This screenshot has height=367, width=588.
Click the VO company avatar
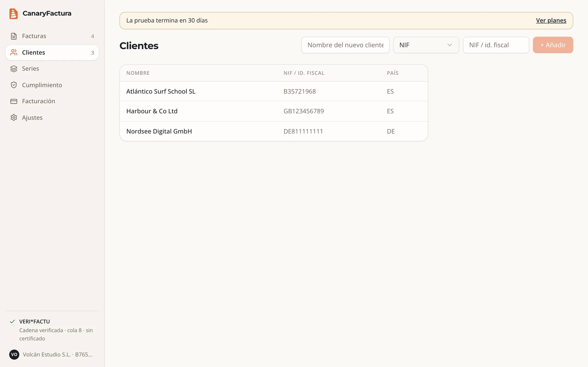click(14, 354)
